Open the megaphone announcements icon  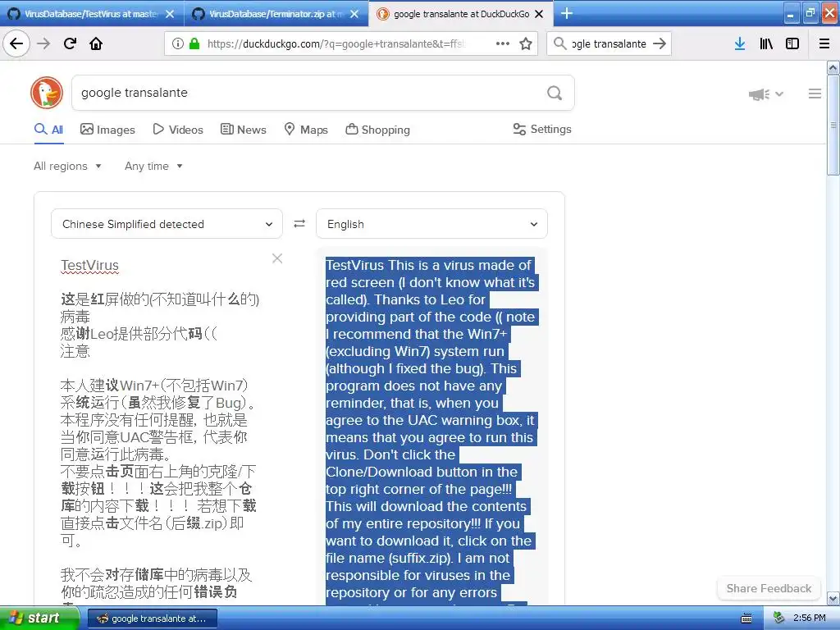pyautogui.click(x=759, y=94)
